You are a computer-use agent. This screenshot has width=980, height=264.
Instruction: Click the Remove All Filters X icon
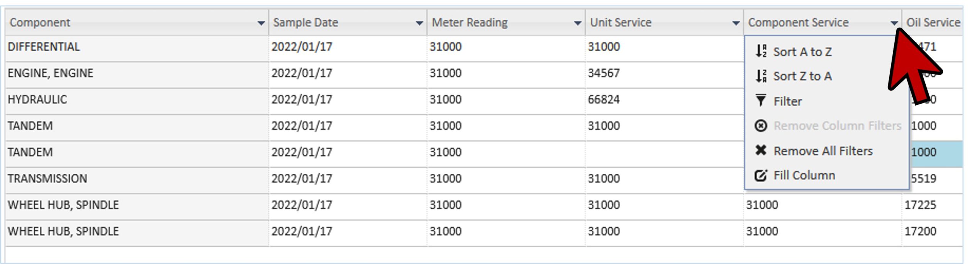(761, 150)
